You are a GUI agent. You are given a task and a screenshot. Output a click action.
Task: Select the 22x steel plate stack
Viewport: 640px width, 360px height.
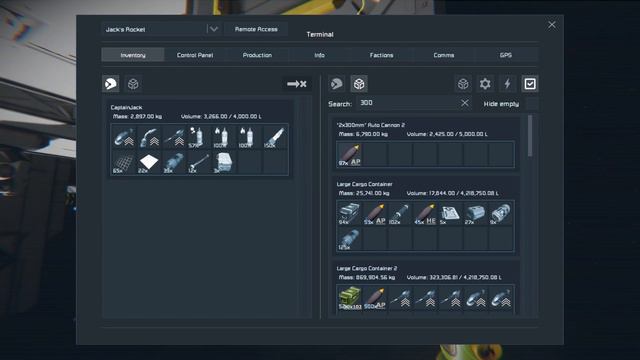tap(149, 162)
